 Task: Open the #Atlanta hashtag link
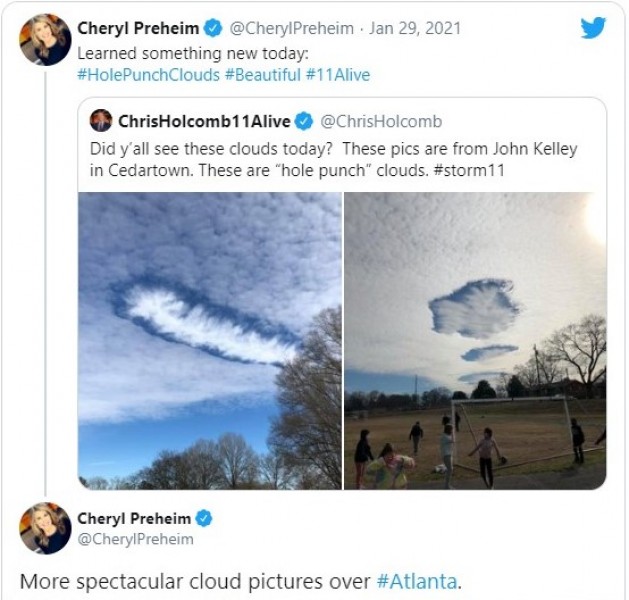[417, 581]
